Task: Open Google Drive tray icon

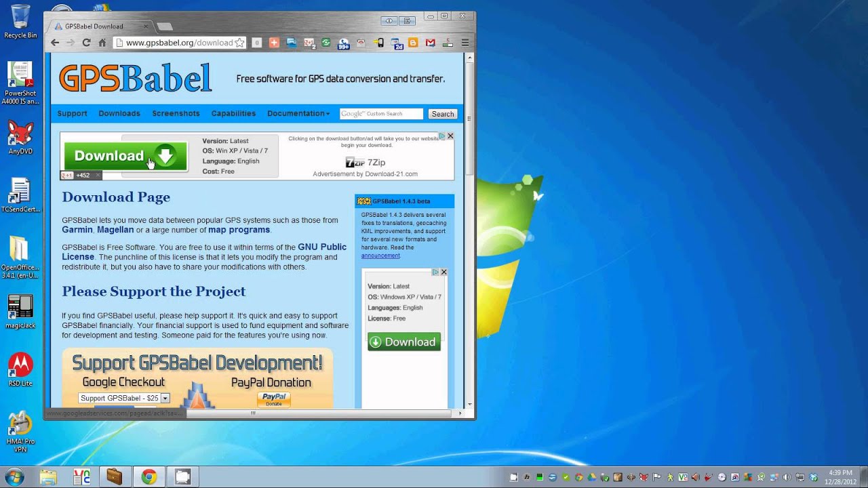Action: (593, 477)
